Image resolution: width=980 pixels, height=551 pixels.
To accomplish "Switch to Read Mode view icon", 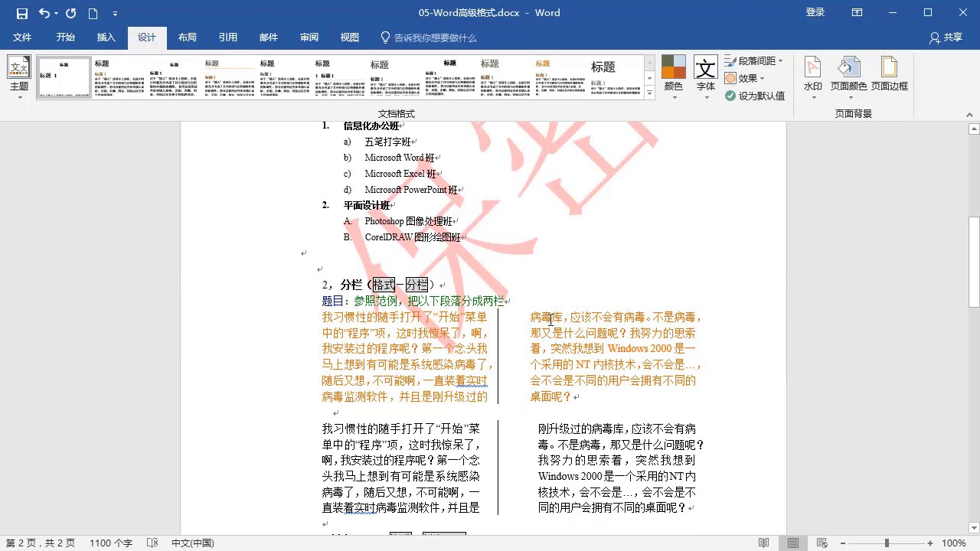I will point(763,543).
